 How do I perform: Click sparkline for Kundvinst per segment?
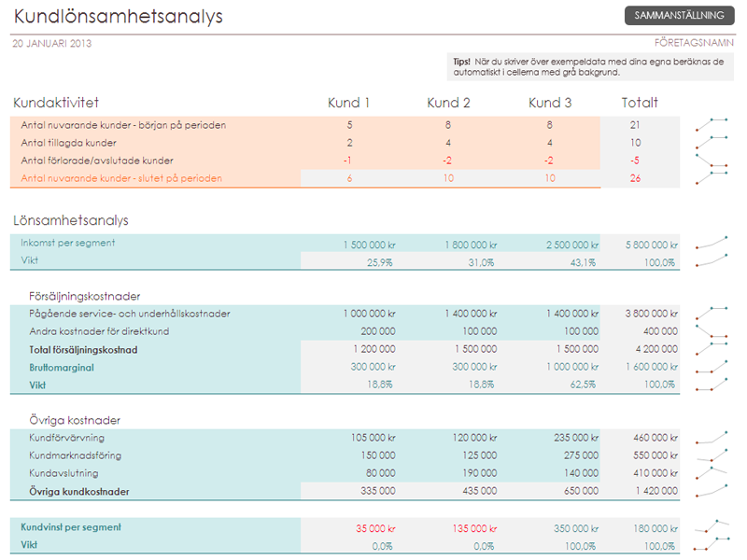tap(712, 526)
